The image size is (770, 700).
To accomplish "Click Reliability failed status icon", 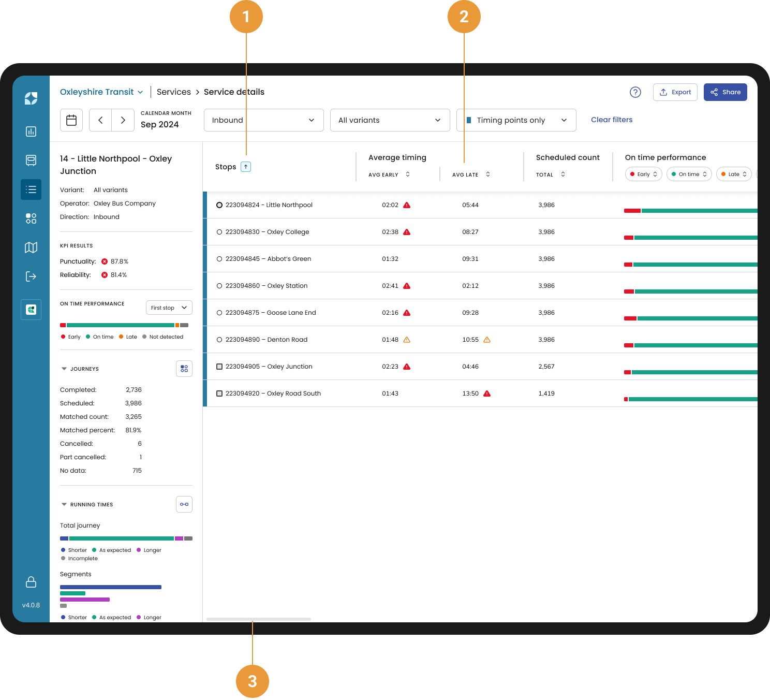I will [x=105, y=275].
